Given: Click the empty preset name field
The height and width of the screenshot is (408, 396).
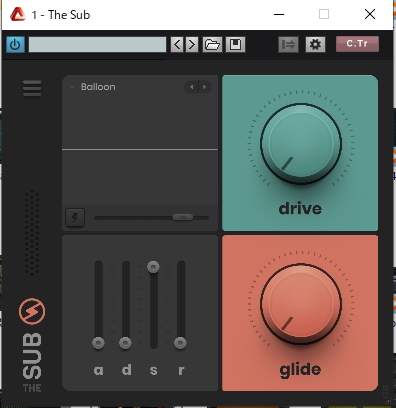Looking at the screenshot, I should (x=97, y=45).
